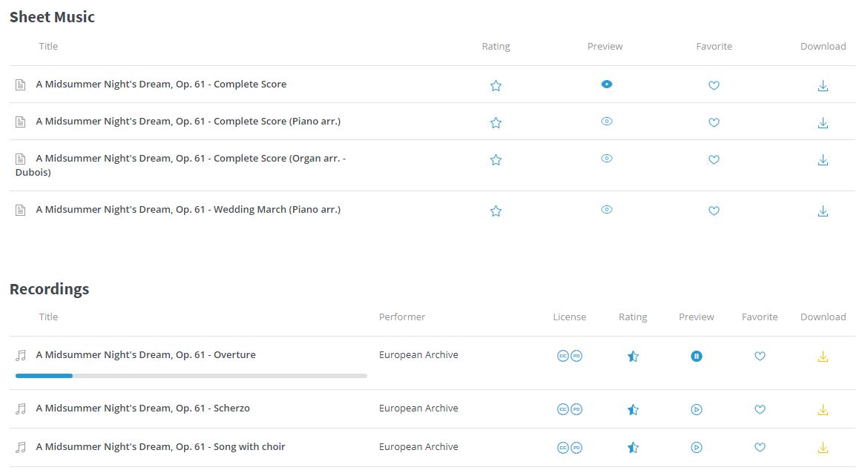The height and width of the screenshot is (473, 868).
Task: Rate the Wedding March (Piano arr.) score
Action: point(496,211)
